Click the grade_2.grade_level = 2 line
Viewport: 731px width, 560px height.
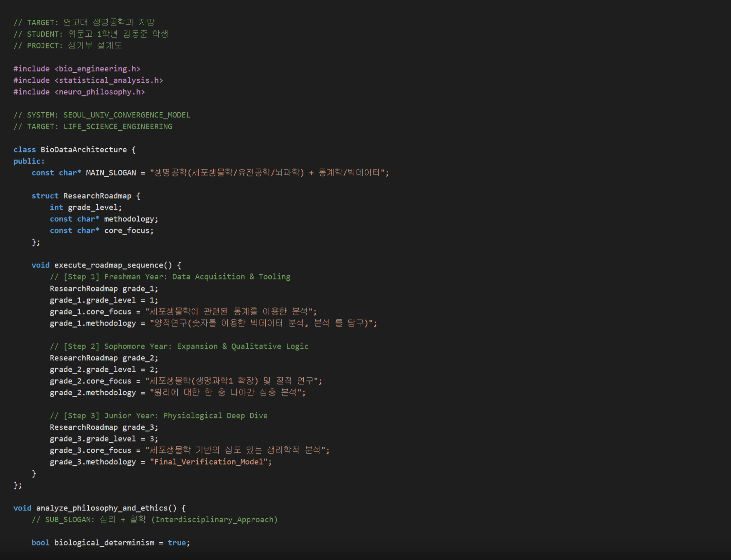click(104, 369)
